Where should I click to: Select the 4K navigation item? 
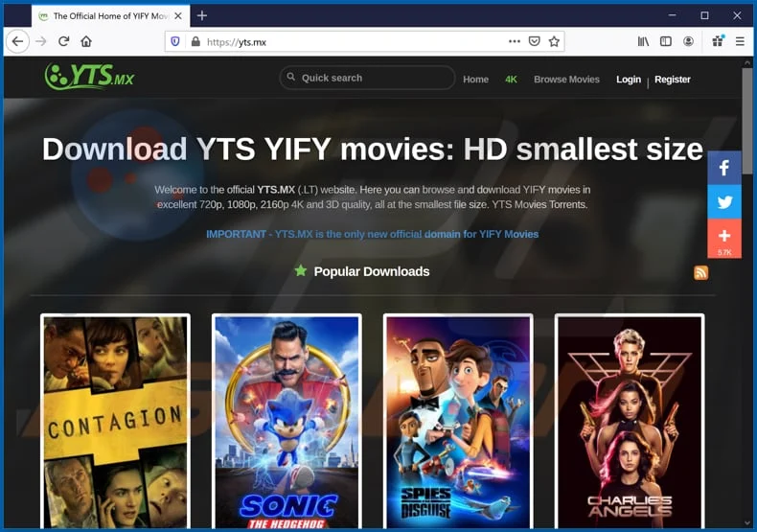tap(511, 80)
